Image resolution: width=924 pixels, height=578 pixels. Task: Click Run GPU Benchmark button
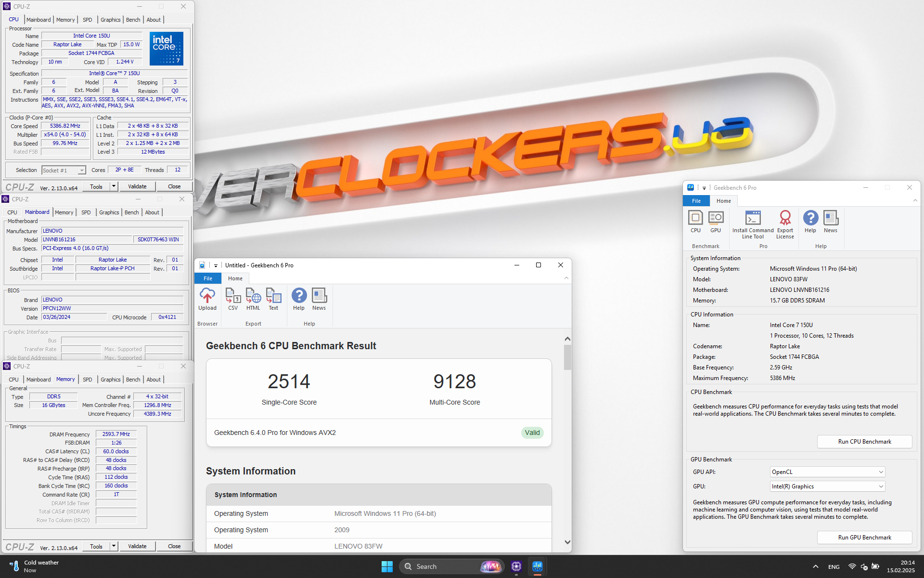[x=864, y=538]
